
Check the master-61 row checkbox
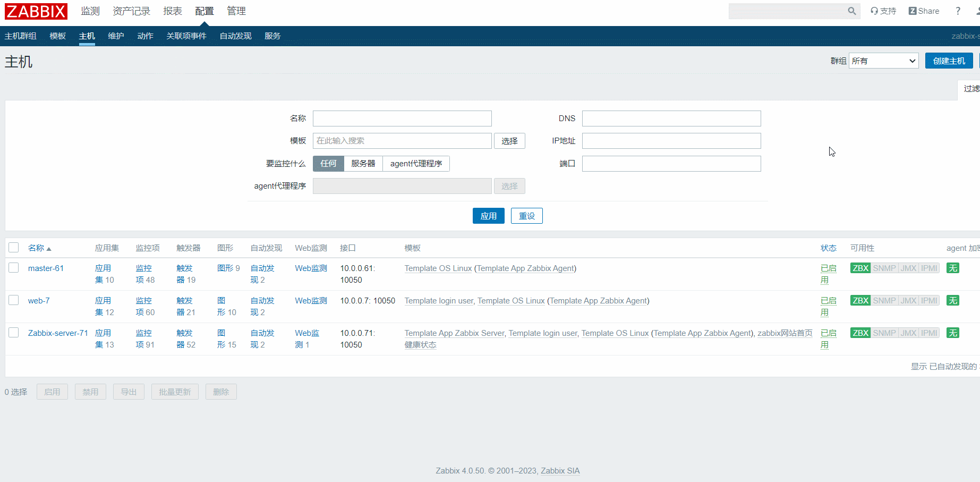pyautogui.click(x=14, y=268)
